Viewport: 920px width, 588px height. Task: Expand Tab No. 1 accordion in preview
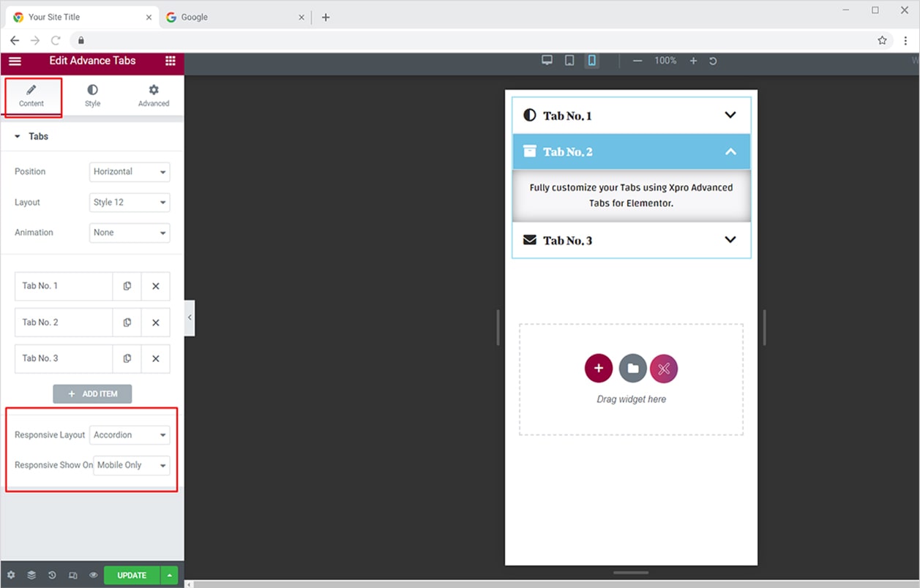tap(632, 116)
